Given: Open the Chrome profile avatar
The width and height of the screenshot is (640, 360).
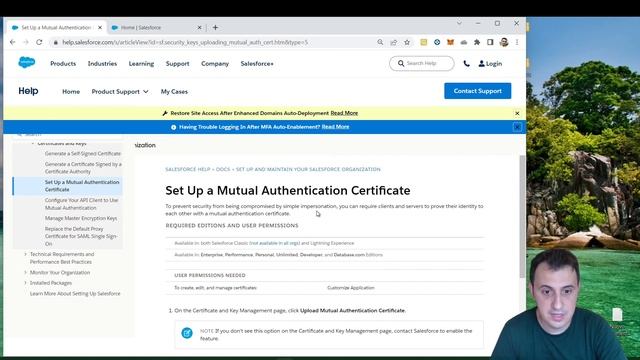Looking at the screenshot, I should (504, 42).
